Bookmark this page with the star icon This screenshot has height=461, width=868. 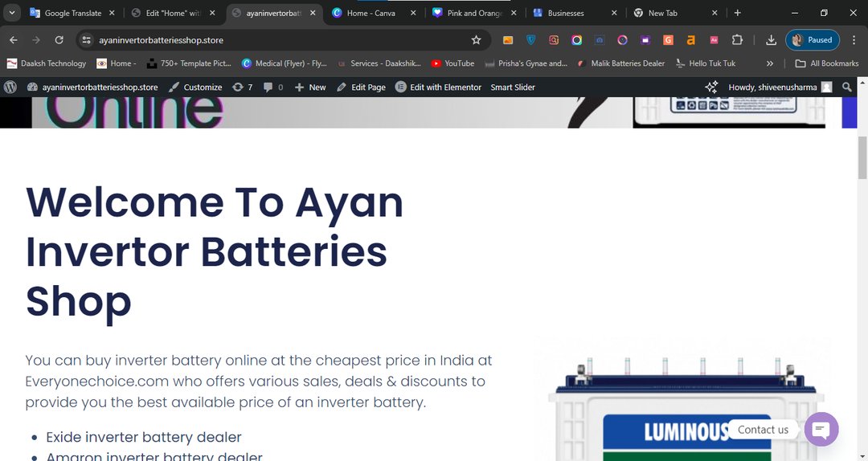476,40
